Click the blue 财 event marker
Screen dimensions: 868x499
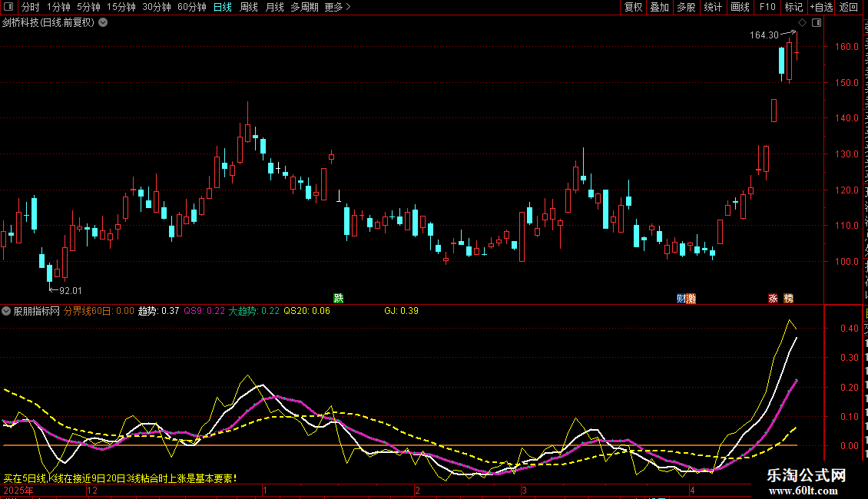pos(681,299)
